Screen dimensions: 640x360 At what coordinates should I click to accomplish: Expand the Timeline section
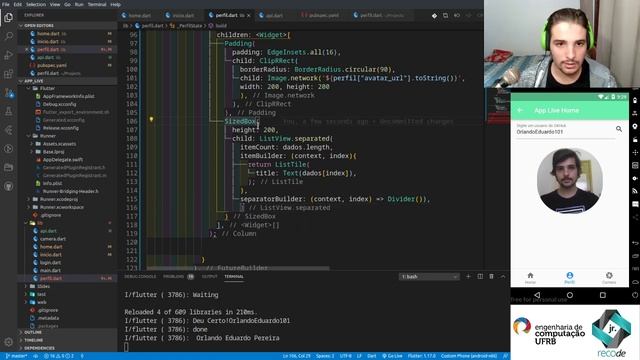click(x=68, y=340)
